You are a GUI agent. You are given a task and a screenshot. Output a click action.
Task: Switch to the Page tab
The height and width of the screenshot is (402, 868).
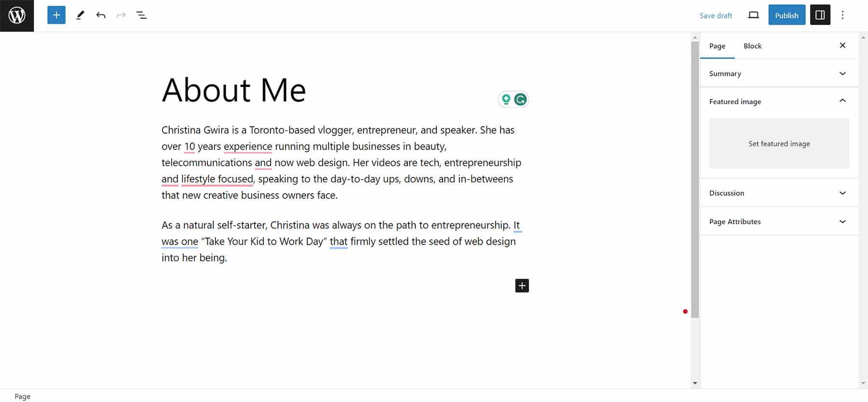(x=717, y=46)
